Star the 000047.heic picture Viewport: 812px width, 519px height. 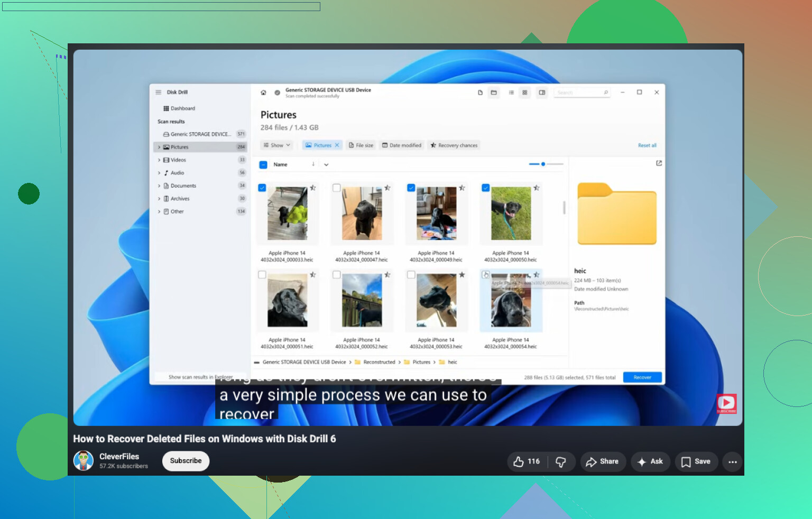387,188
